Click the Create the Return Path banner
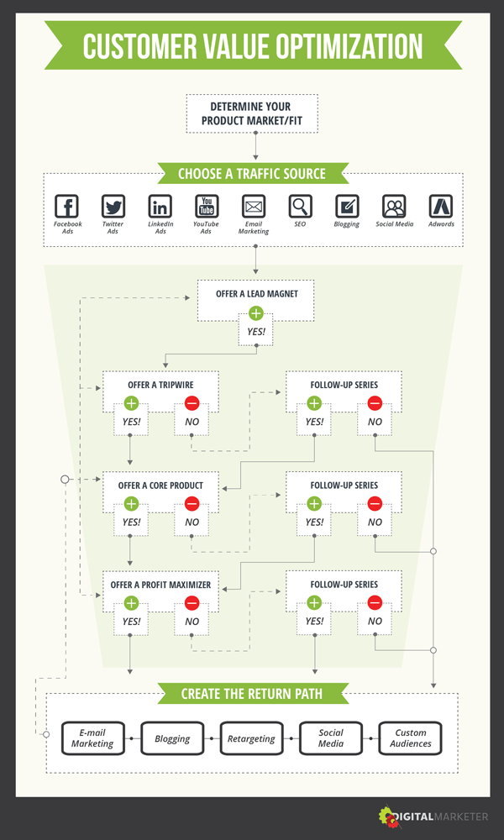This screenshot has height=840, width=504. tap(252, 694)
